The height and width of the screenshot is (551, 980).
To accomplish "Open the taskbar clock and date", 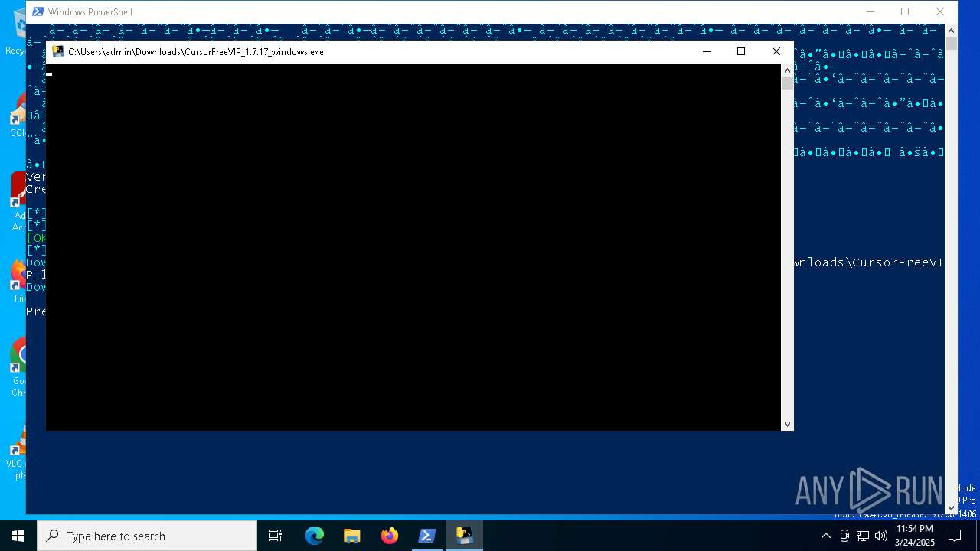I will click(x=915, y=536).
